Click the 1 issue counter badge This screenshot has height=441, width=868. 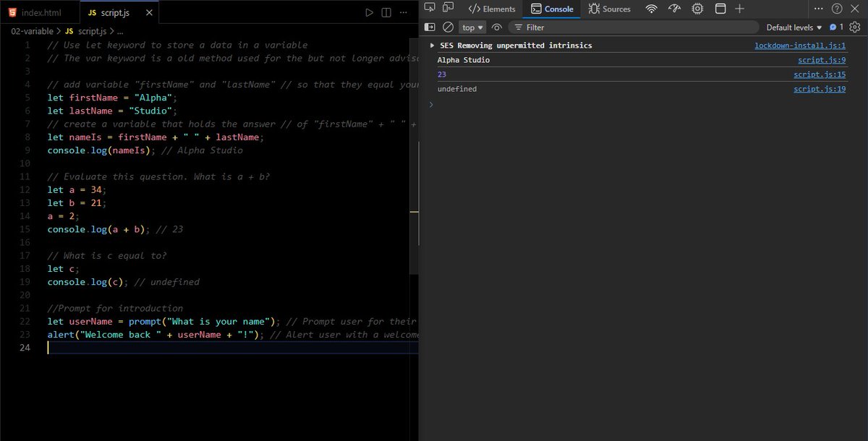point(837,27)
